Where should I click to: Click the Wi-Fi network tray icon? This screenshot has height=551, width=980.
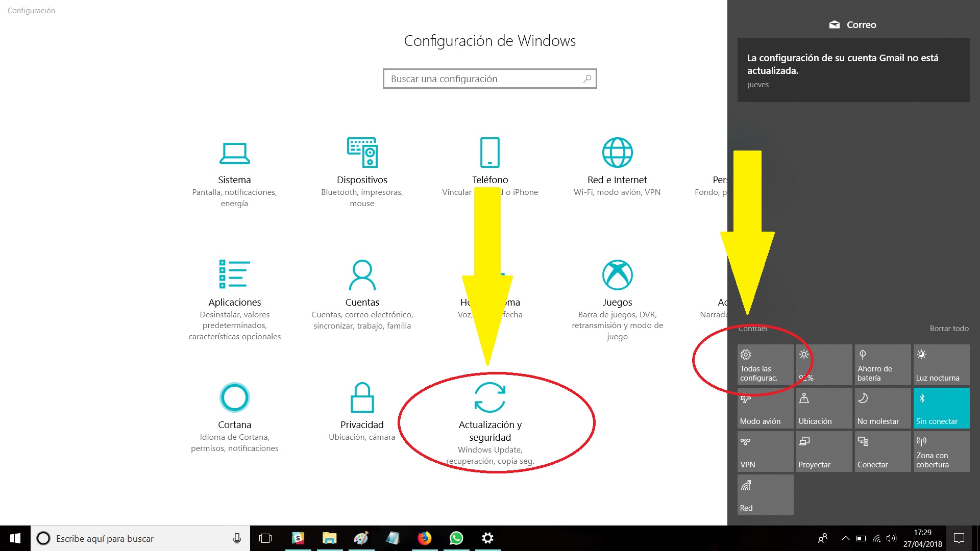click(876, 538)
